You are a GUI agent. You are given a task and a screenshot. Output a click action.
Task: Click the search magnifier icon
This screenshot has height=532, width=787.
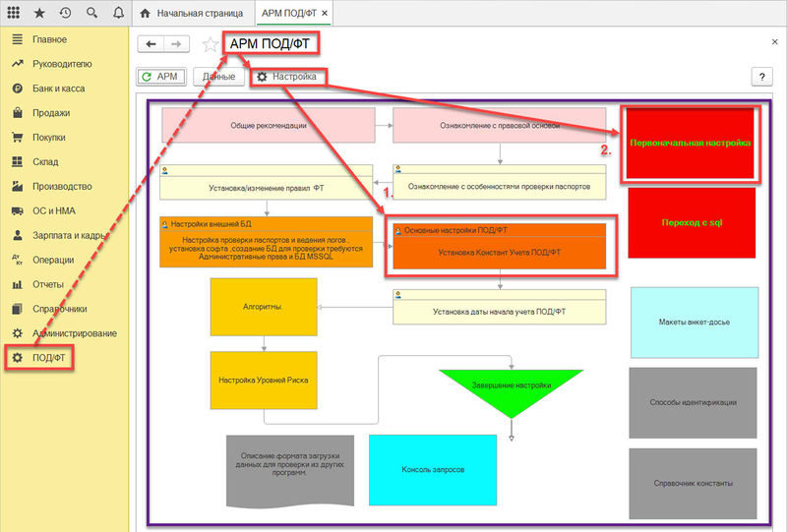(91, 14)
